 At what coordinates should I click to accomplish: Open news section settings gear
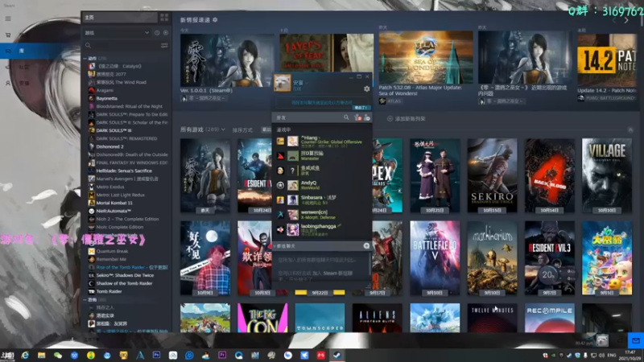click(x=215, y=19)
